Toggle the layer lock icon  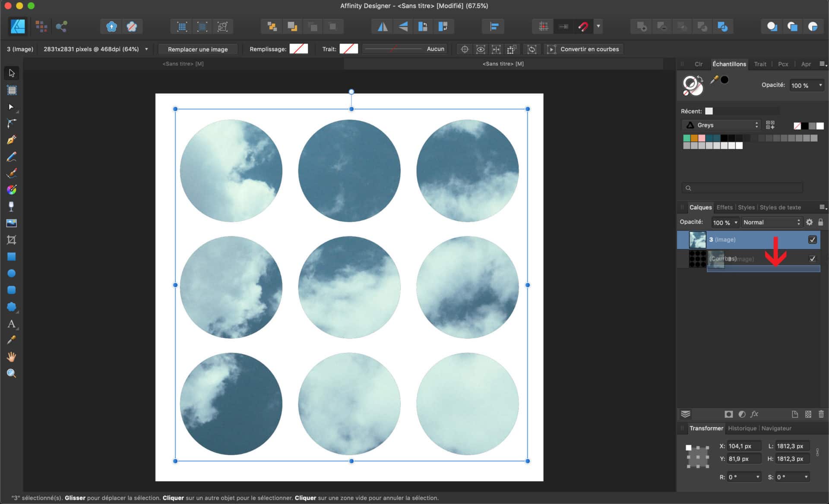pyautogui.click(x=820, y=222)
